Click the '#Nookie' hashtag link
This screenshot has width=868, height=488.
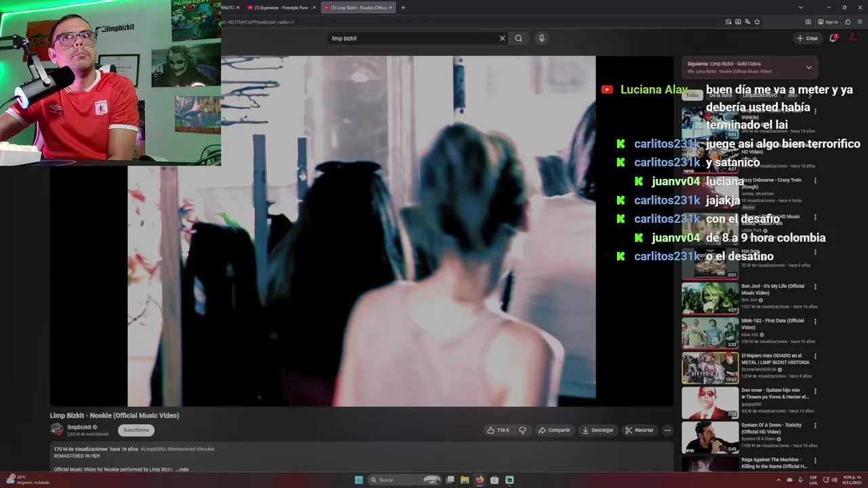coord(206,449)
